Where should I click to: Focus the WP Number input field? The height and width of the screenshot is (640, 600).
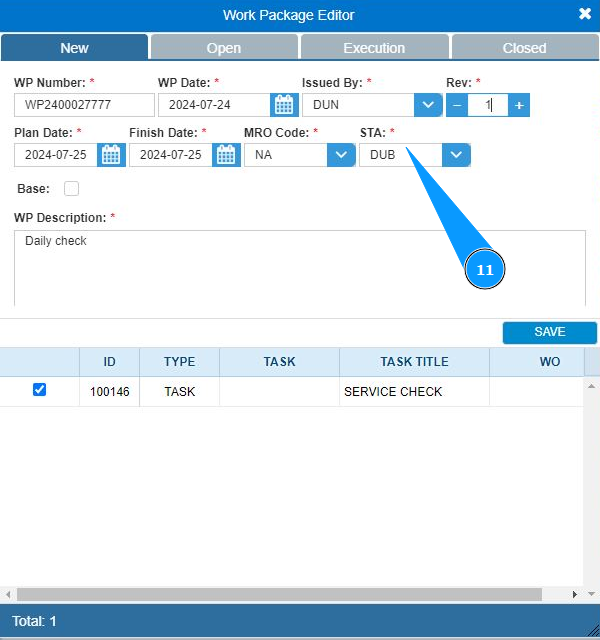[84, 105]
